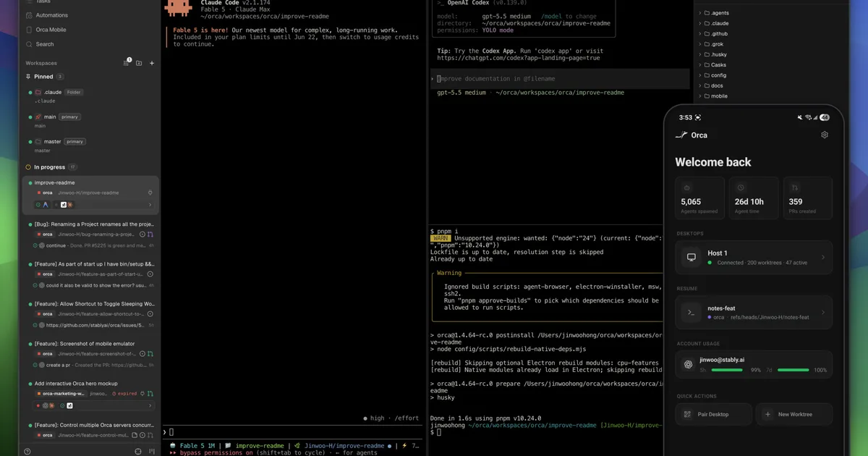Click circle status icon on feature-allow-shortcut row

tap(150, 314)
